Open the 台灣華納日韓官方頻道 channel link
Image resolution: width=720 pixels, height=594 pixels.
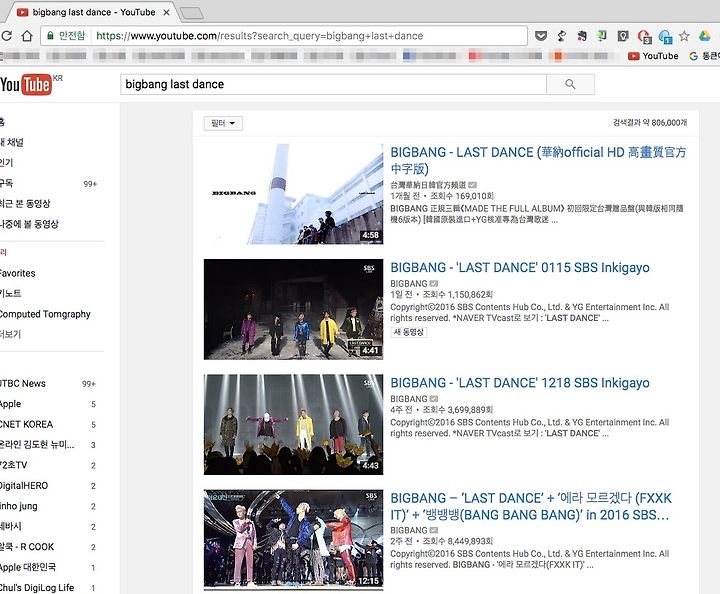coord(428,185)
